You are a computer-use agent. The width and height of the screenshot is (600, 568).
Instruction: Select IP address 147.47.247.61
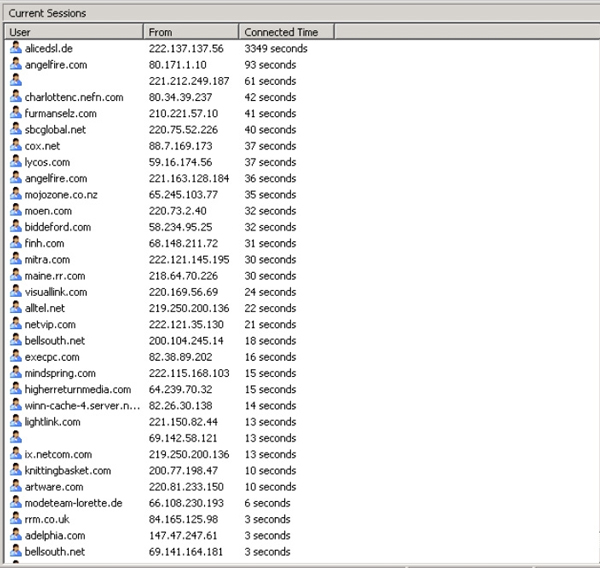tap(183, 535)
